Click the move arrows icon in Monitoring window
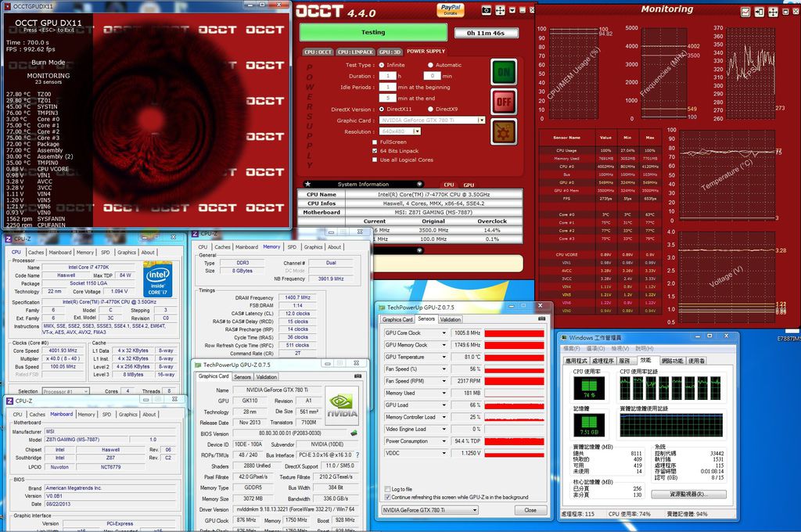The image size is (801, 532). pyautogui.click(x=773, y=12)
